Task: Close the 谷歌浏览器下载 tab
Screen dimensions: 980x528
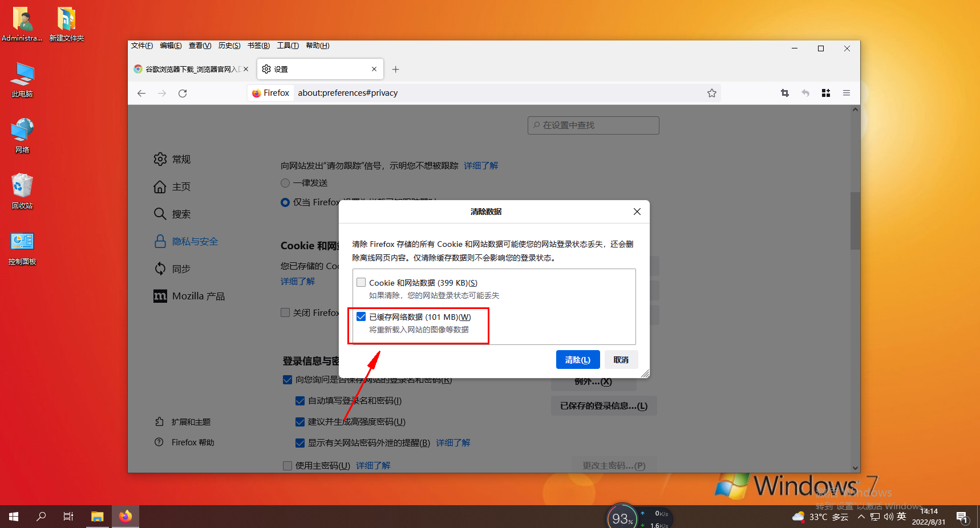Action: [246, 69]
